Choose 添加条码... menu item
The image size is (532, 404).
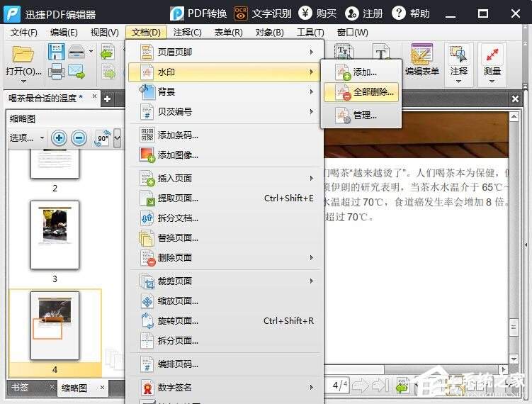[225, 135]
